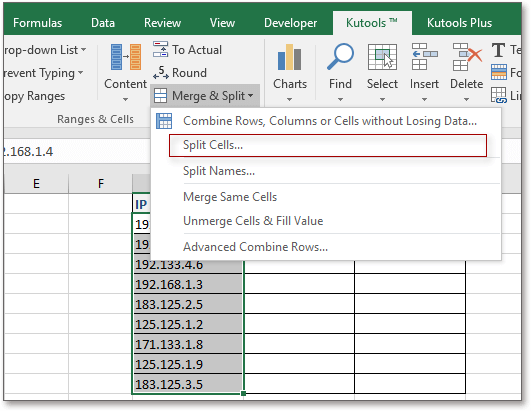531x411 pixels.
Task: Switch to the Formulas tab
Action: click(38, 23)
